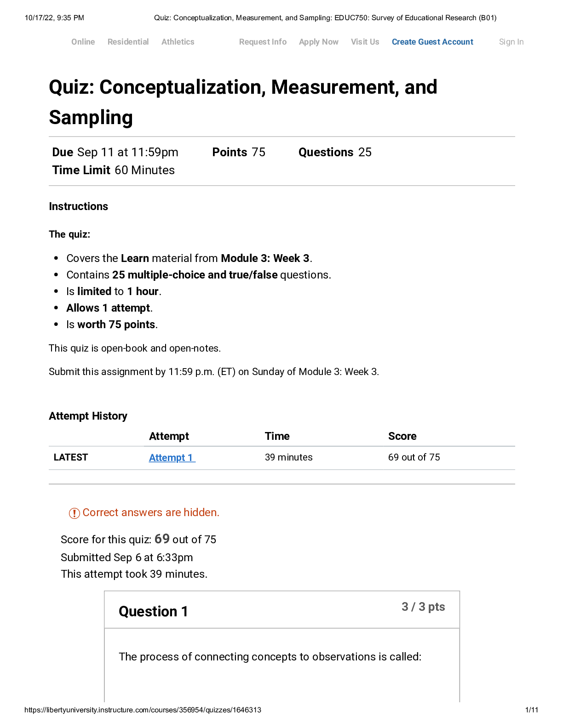This screenshot has height=728, width=563.
Task: Click the Question 1 header
Action: [x=153, y=611]
